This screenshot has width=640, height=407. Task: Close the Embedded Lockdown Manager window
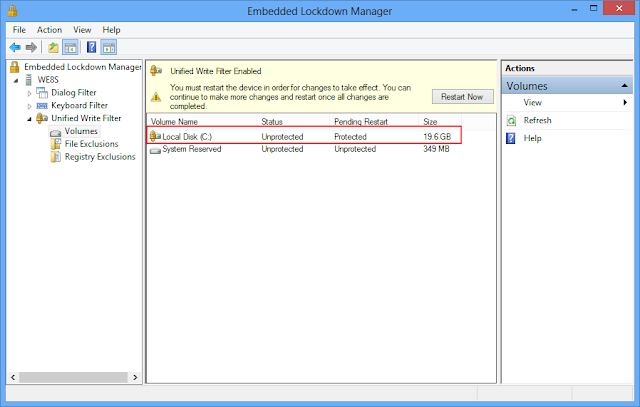(619, 8)
